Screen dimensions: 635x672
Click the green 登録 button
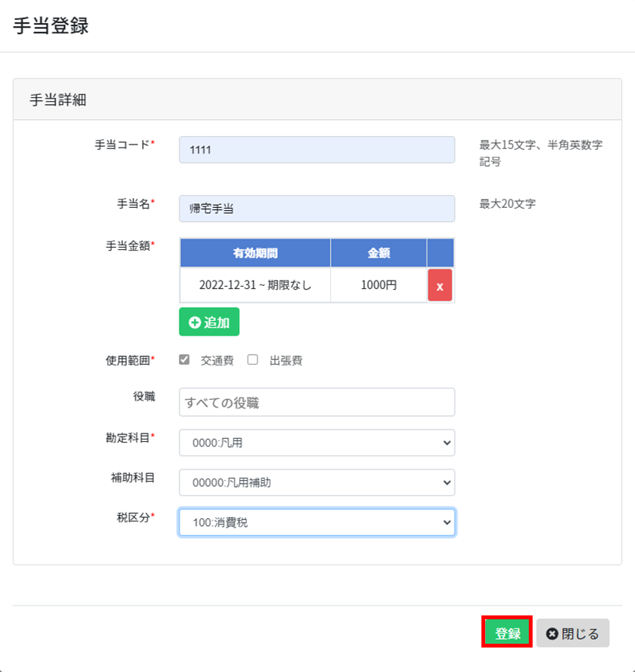[x=507, y=632]
